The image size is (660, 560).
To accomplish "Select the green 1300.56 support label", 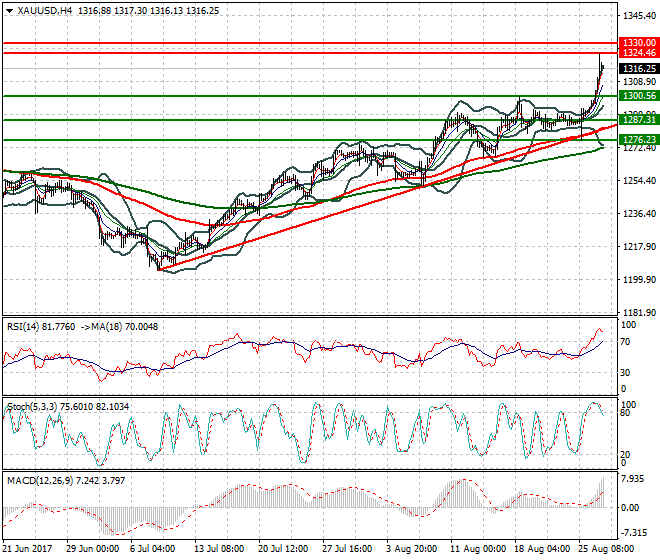I will point(639,96).
